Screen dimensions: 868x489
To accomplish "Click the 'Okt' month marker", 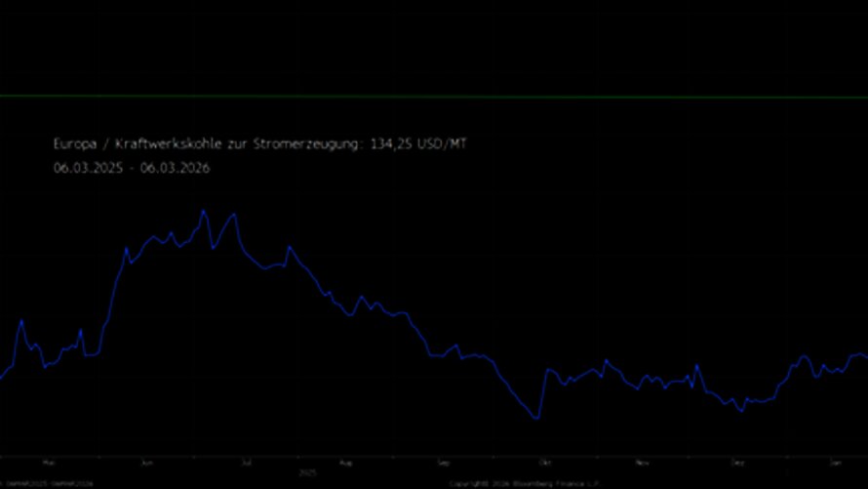I will (545, 462).
